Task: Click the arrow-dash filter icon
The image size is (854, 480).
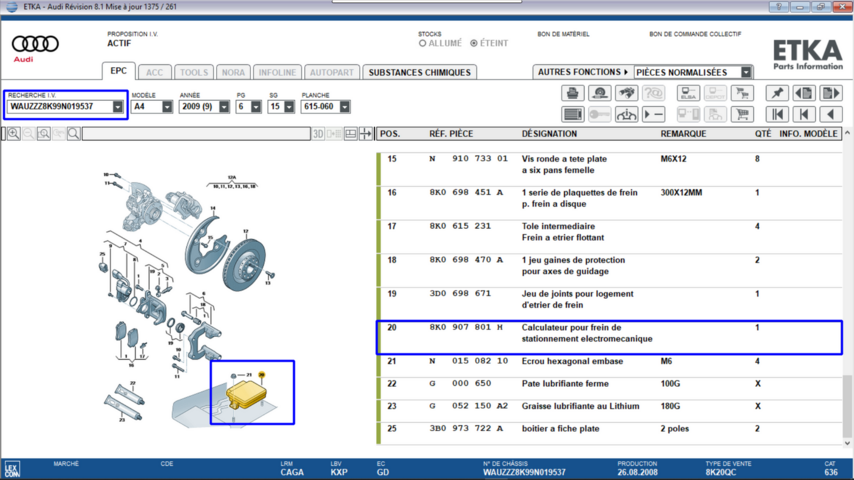Action: (x=653, y=114)
